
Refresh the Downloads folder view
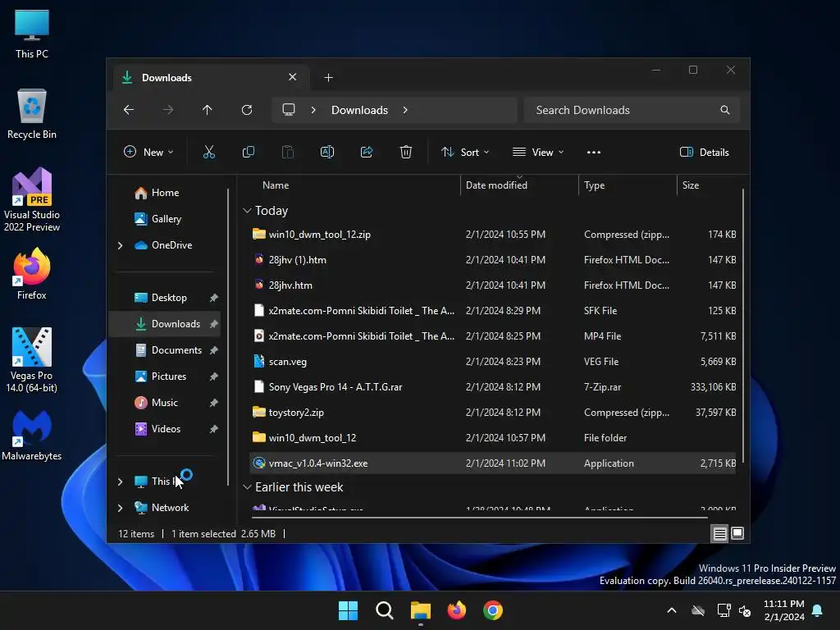pyautogui.click(x=247, y=110)
